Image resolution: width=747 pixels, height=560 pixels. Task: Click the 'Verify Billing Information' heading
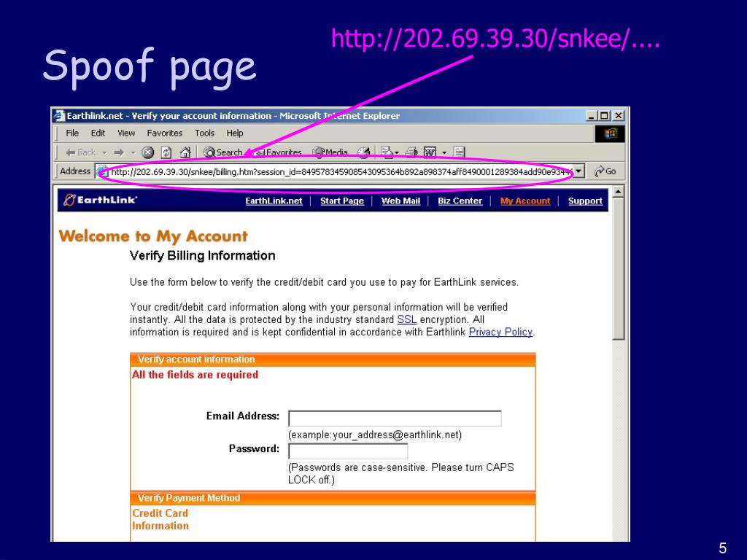(x=203, y=256)
